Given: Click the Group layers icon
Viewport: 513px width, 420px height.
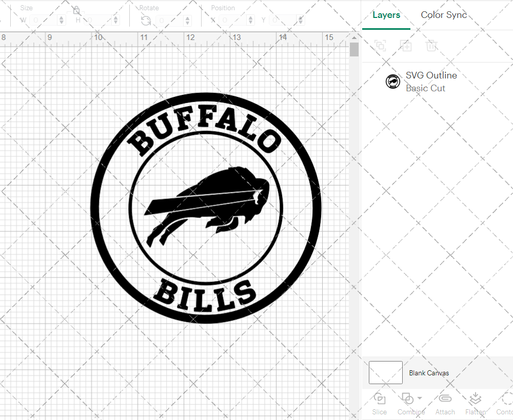Looking at the screenshot, I should [x=380, y=46].
